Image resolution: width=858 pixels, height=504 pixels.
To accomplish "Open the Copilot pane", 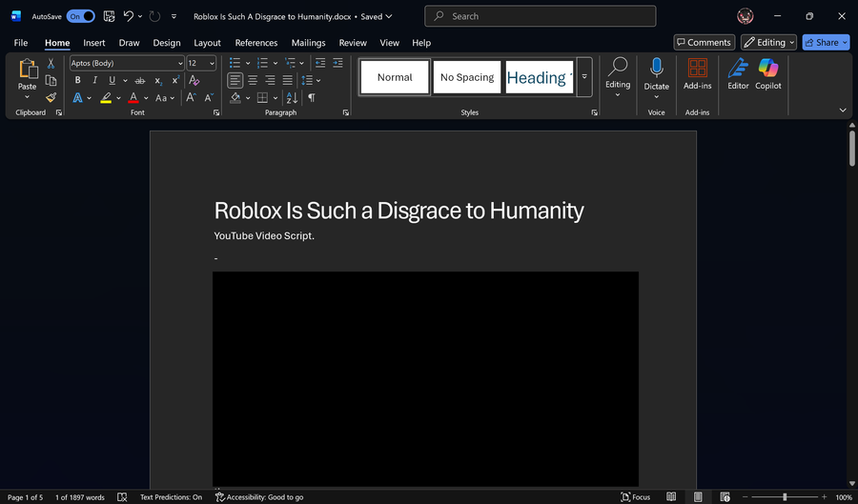I will click(768, 74).
